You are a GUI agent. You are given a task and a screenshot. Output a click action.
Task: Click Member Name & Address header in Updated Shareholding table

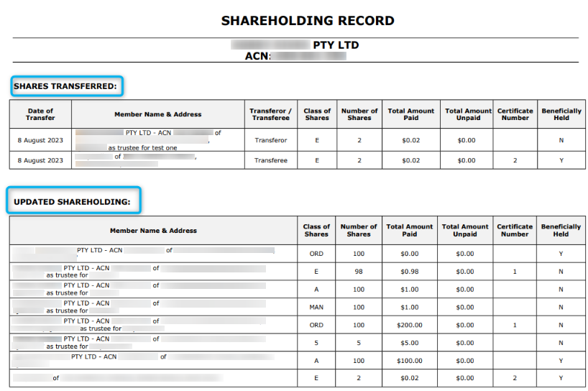coord(153,230)
